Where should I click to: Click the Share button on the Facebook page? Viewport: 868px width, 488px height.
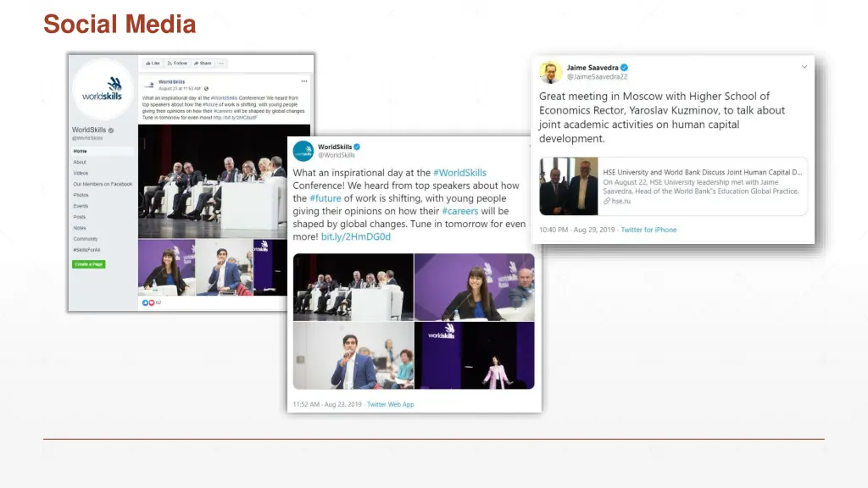[x=203, y=64]
